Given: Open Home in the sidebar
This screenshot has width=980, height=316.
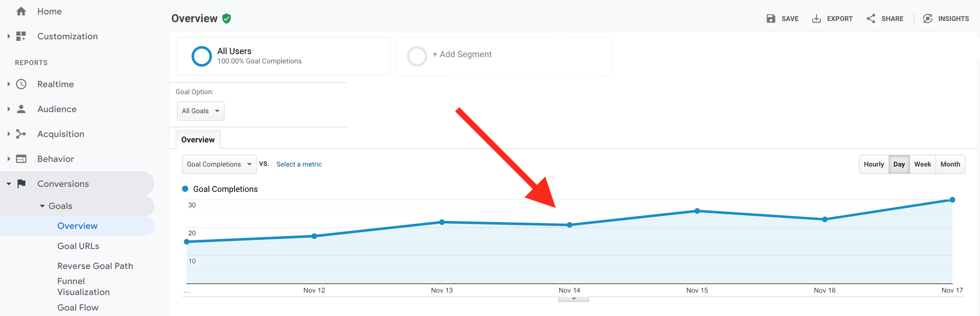Looking at the screenshot, I should [x=49, y=11].
